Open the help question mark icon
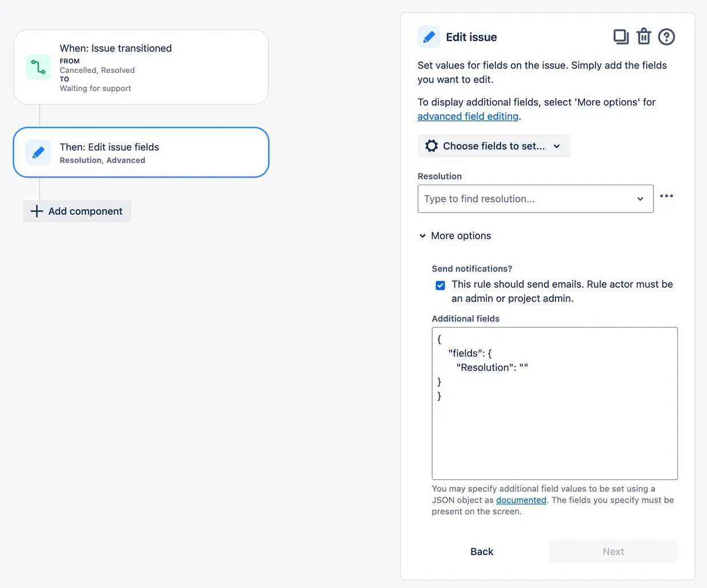 (666, 36)
